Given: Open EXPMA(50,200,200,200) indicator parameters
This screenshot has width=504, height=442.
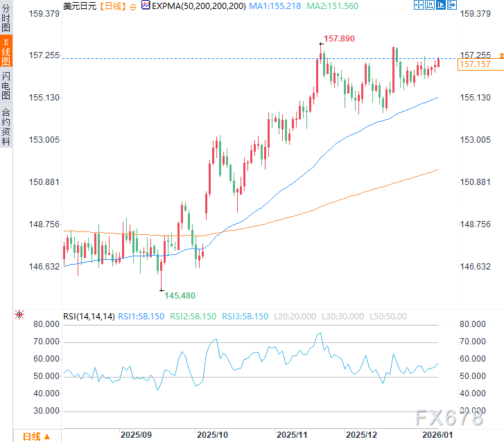Looking at the screenshot, I should point(199,6).
